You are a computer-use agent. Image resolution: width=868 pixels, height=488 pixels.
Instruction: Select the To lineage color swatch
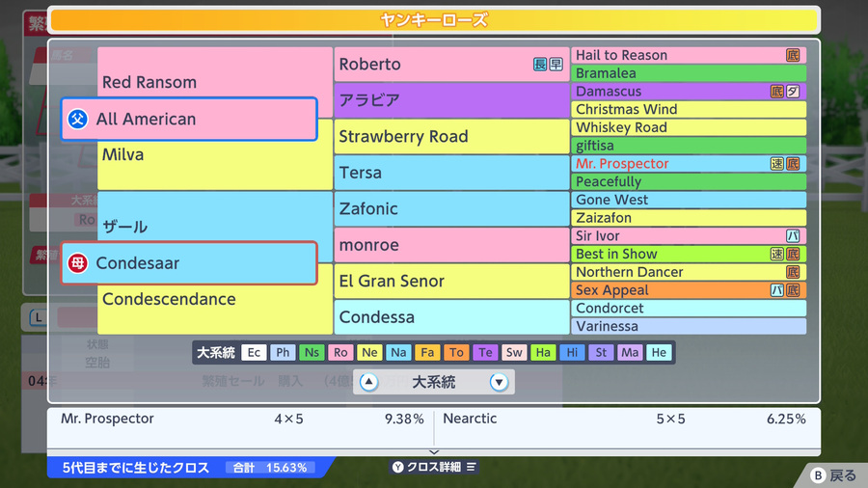point(456,352)
